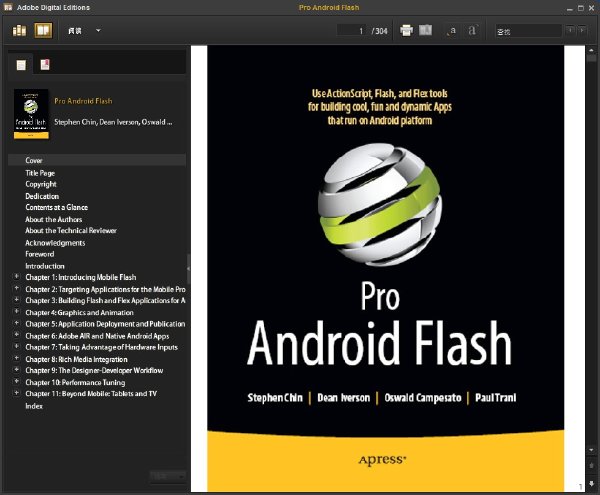The height and width of the screenshot is (495, 600).
Task: Click the search text field
Action: pyautogui.click(x=528, y=31)
